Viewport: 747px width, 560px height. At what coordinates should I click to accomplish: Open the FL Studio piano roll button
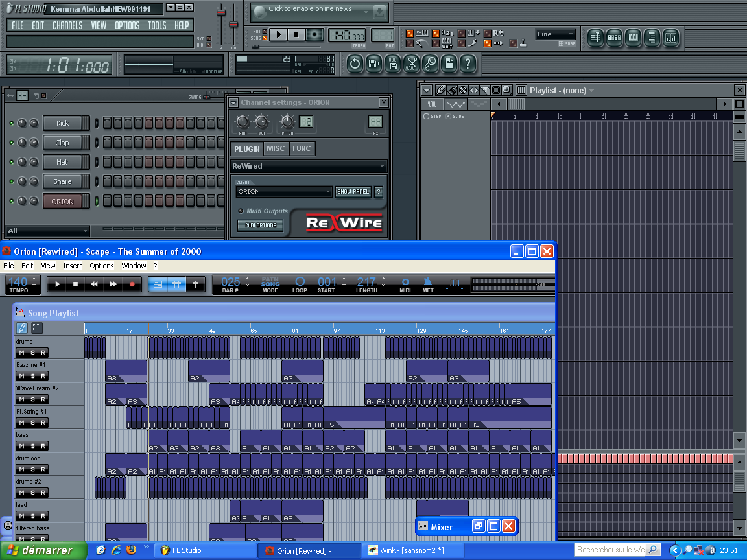tap(633, 38)
